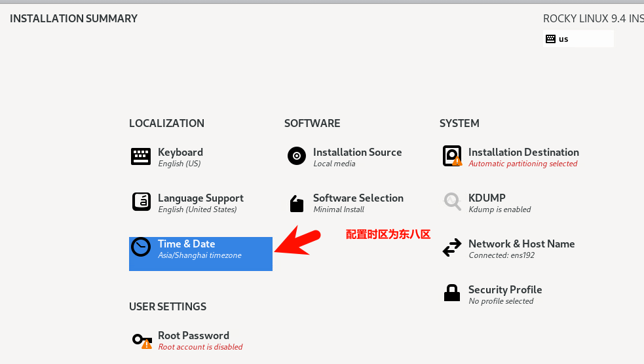Open Software Selection Minimal Install
This screenshot has width=644, height=364.
[x=339, y=209]
